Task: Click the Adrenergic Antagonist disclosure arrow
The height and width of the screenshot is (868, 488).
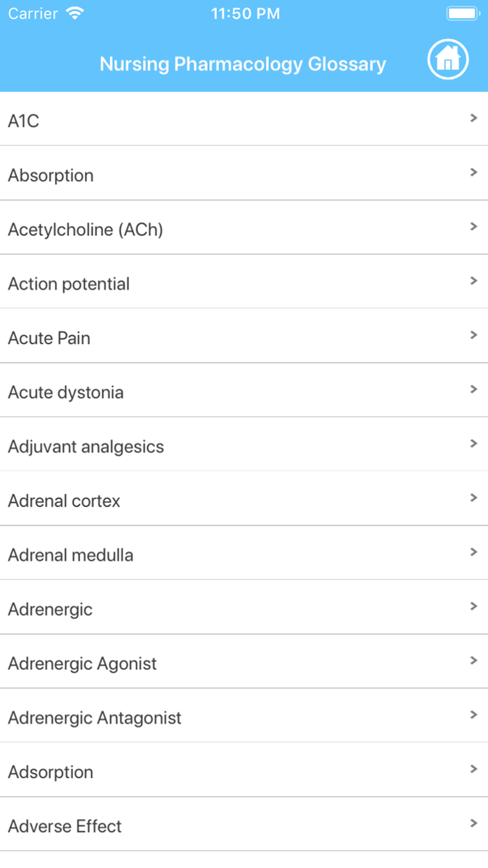Action: 473,715
